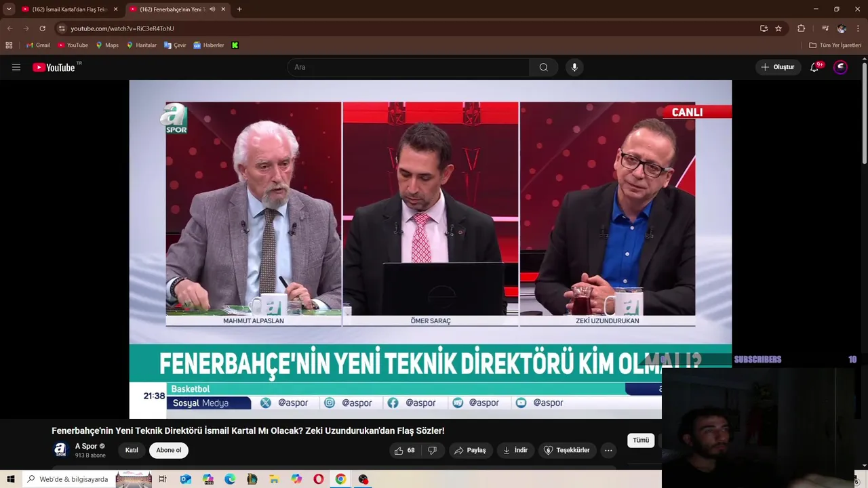Open the Windows Start menu
The height and width of the screenshot is (488, 868).
10,479
